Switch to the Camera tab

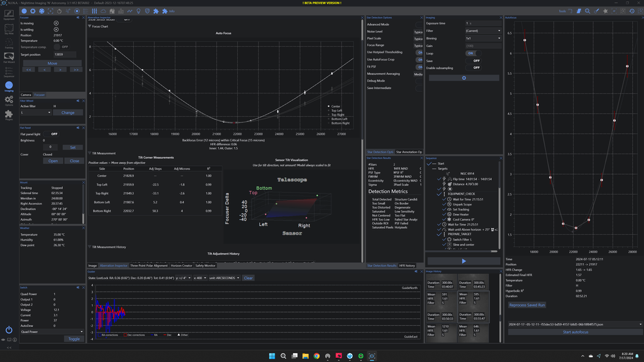(26, 95)
